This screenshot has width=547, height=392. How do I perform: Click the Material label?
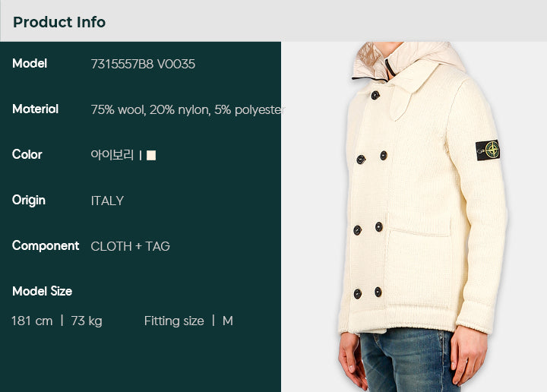click(x=35, y=109)
